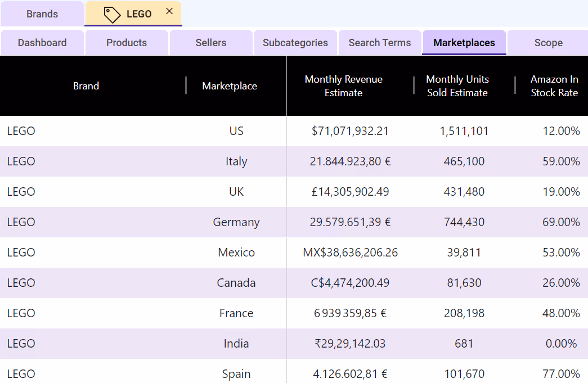
Task: Click units sold value 744,430
Action: pyautogui.click(x=464, y=222)
